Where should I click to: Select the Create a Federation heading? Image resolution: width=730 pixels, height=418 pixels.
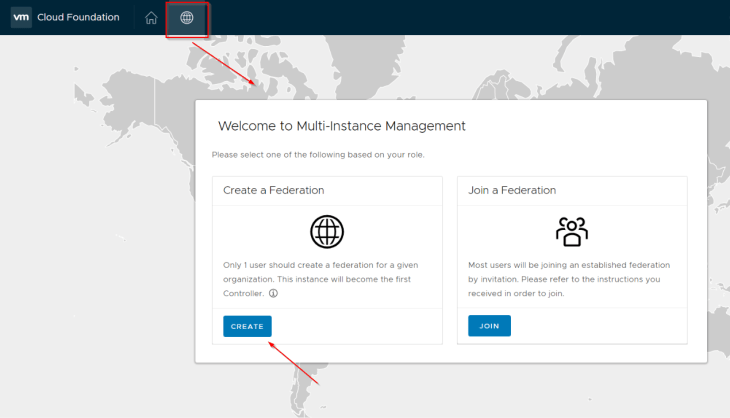(x=273, y=190)
